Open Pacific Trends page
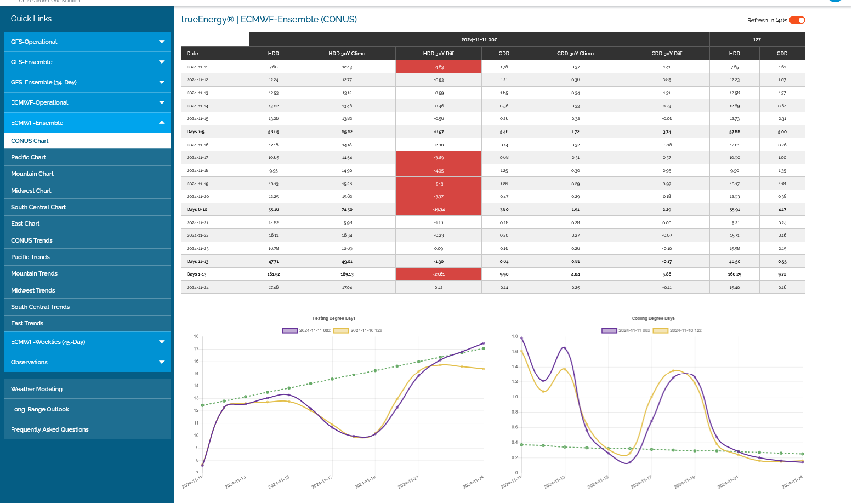 tap(87, 257)
